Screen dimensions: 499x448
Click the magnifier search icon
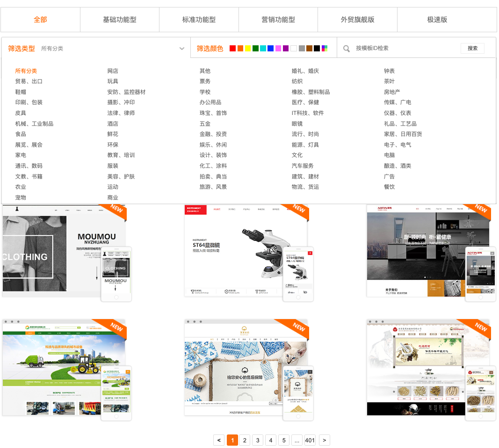click(x=346, y=49)
